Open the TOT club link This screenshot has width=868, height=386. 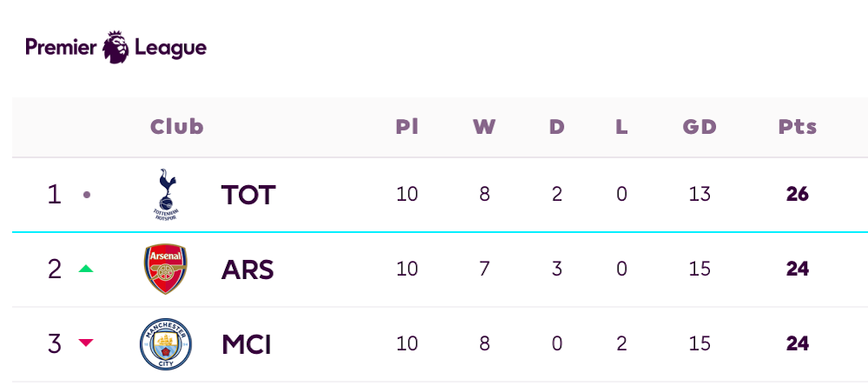(x=248, y=195)
